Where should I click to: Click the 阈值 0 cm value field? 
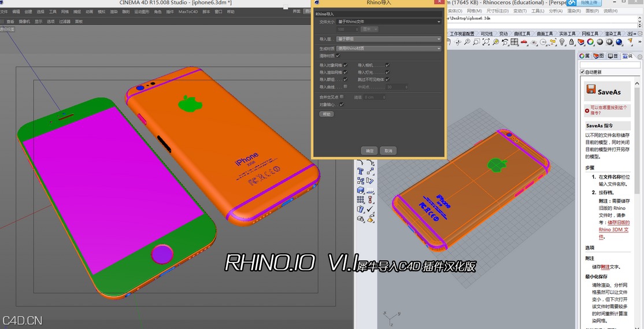(x=375, y=97)
